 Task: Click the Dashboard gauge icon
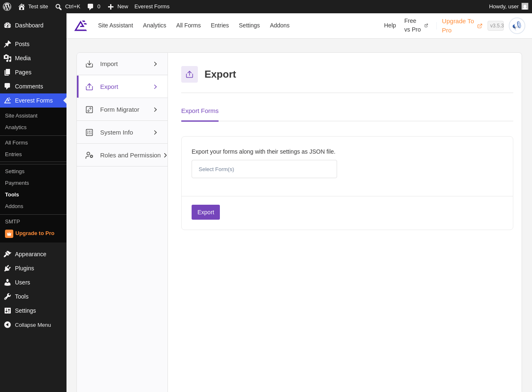(x=7, y=25)
